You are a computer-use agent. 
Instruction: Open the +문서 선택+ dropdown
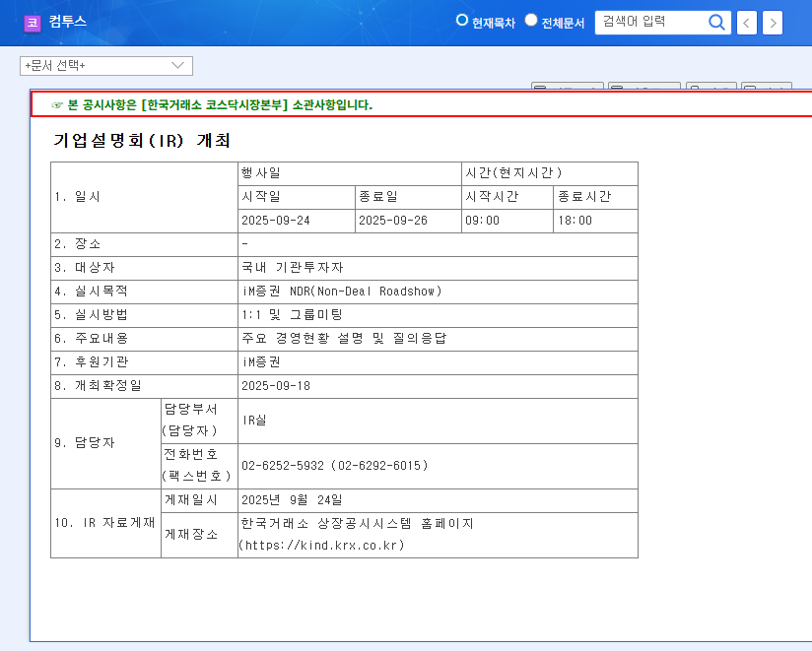tap(106, 66)
